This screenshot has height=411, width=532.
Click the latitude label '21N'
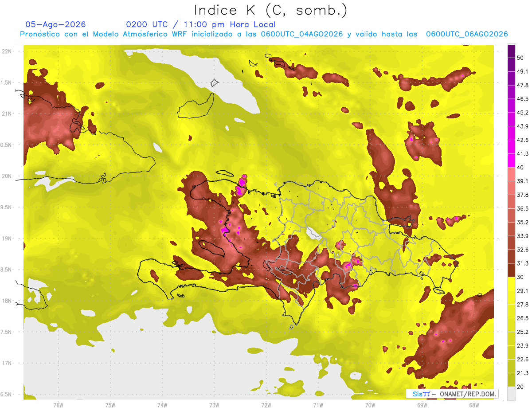pyautogui.click(x=7, y=114)
